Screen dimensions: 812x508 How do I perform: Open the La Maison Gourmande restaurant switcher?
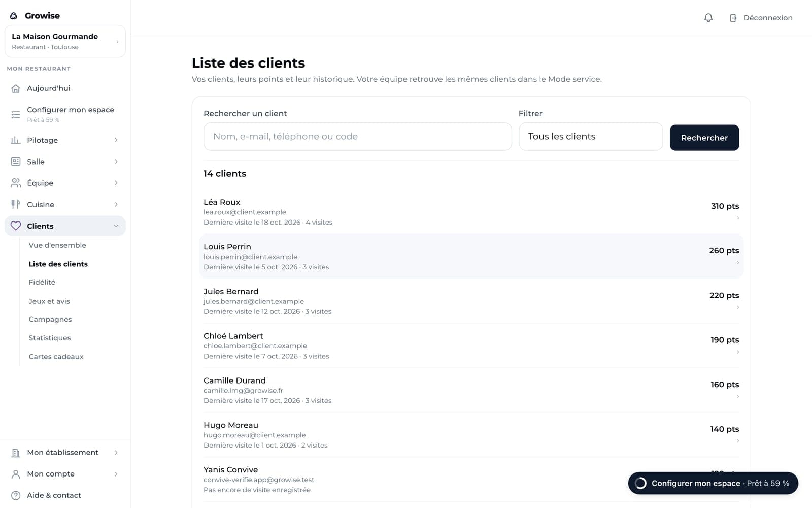click(65, 41)
